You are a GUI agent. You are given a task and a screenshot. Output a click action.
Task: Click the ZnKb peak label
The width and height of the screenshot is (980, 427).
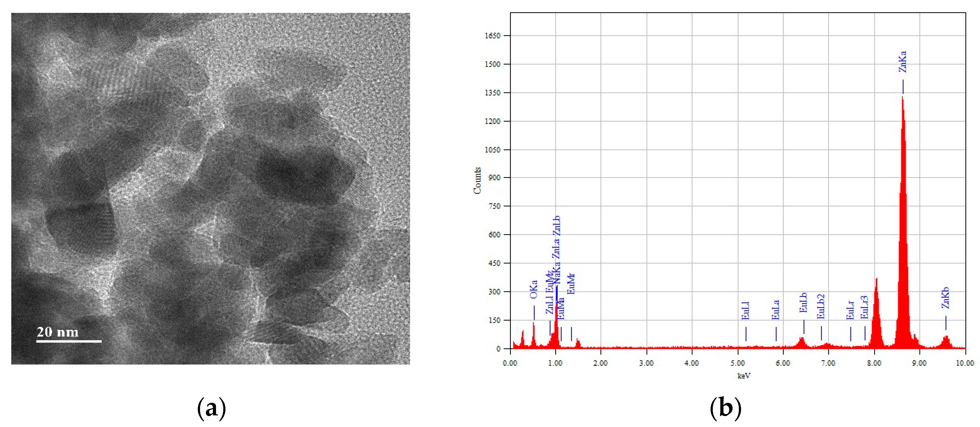(x=945, y=298)
